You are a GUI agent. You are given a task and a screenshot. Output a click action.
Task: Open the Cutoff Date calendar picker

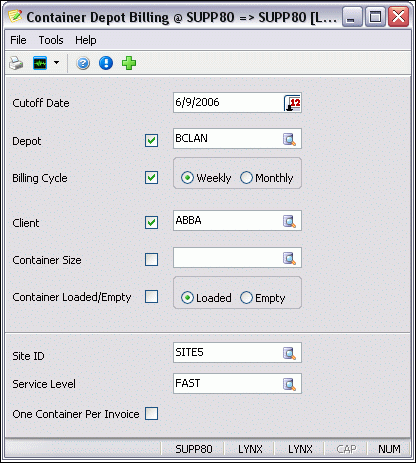(292, 103)
